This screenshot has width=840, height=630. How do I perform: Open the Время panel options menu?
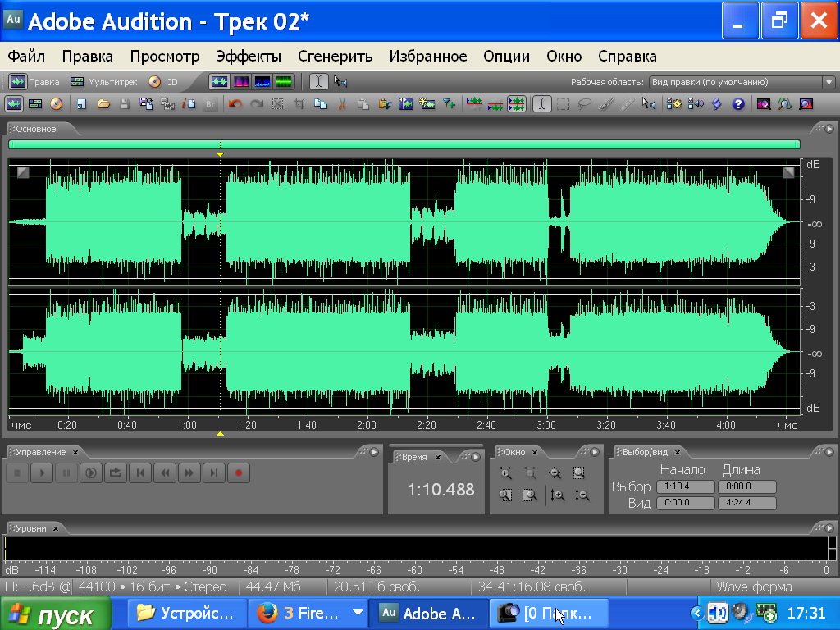tap(476, 457)
